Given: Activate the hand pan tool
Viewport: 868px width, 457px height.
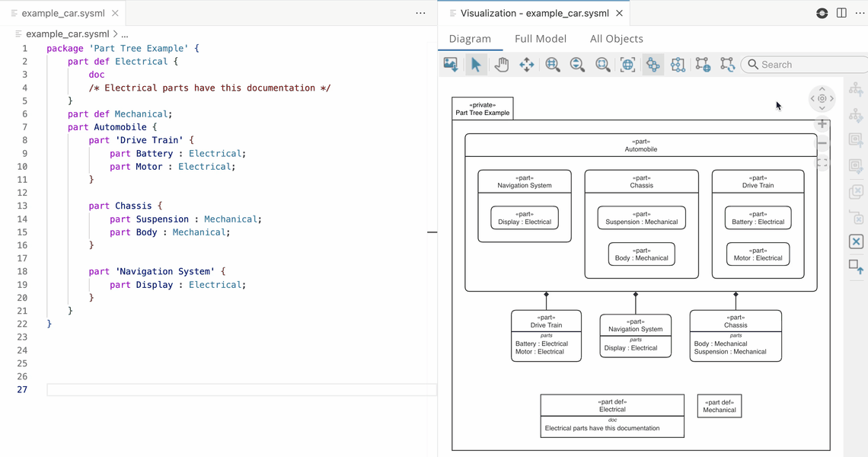Looking at the screenshot, I should [x=501, y=64].
